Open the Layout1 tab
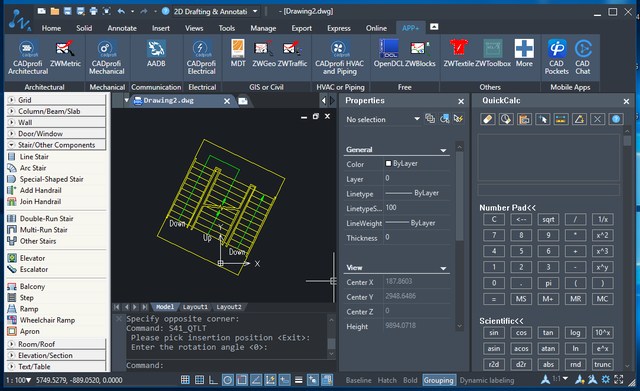Image resolution: width=640 pixels, height=391 pixels. point(195,307)
